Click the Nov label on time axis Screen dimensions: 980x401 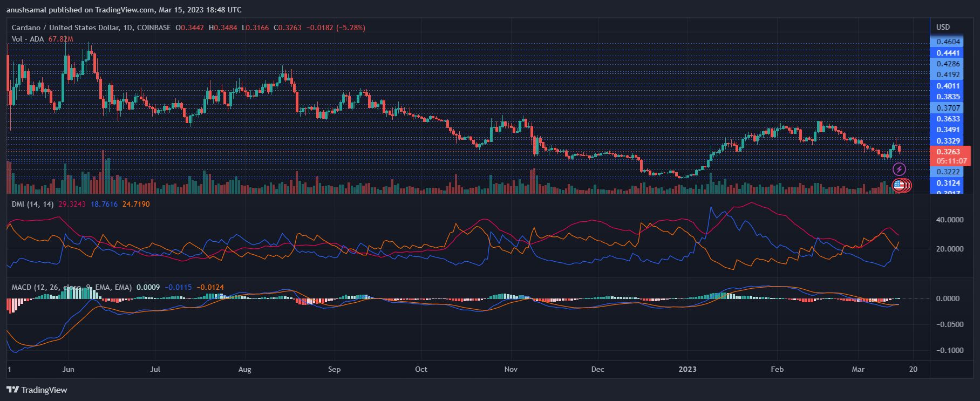(x=511, y=369)
